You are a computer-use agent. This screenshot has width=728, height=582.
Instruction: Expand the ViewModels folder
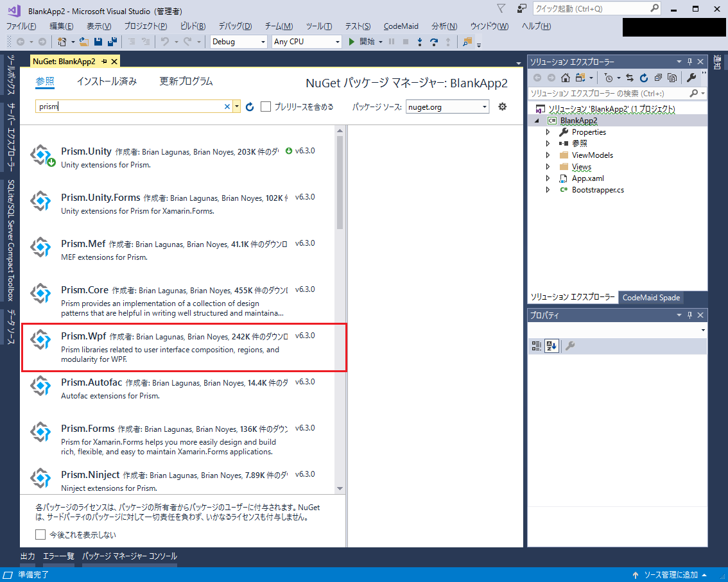(x=548, y=155)
